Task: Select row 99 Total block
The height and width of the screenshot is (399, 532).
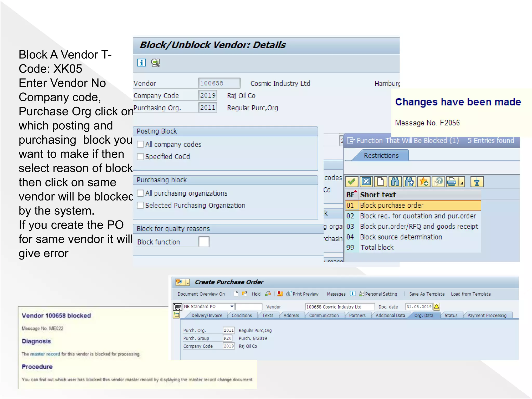Action: click(413, 247)
